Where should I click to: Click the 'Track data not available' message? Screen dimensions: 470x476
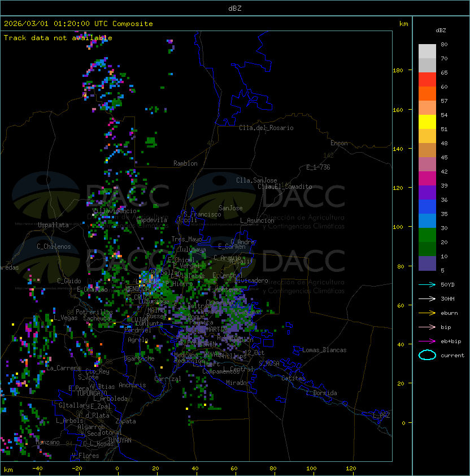point(58,38)
